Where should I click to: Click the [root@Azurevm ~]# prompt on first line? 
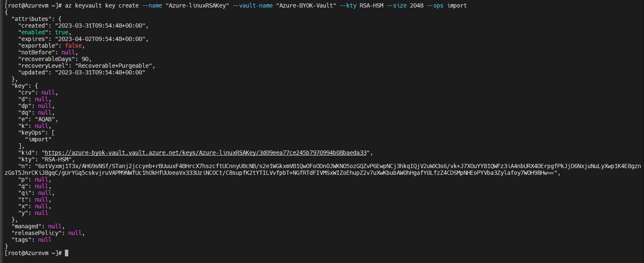(x=33, y=5)
